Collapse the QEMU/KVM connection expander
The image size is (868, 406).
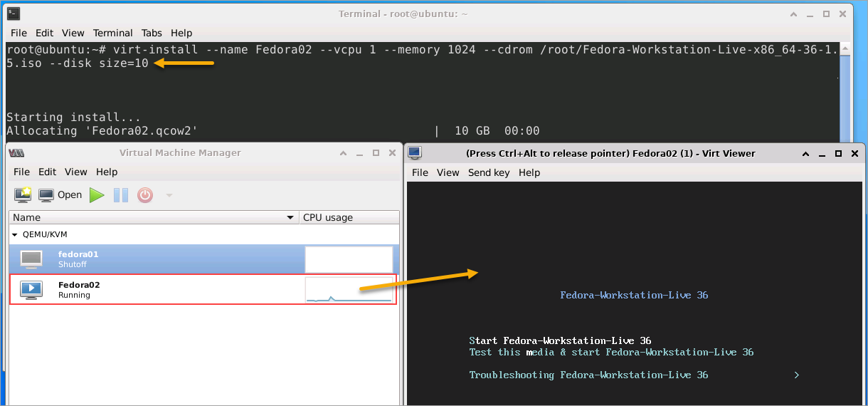[x=16, y=234]
